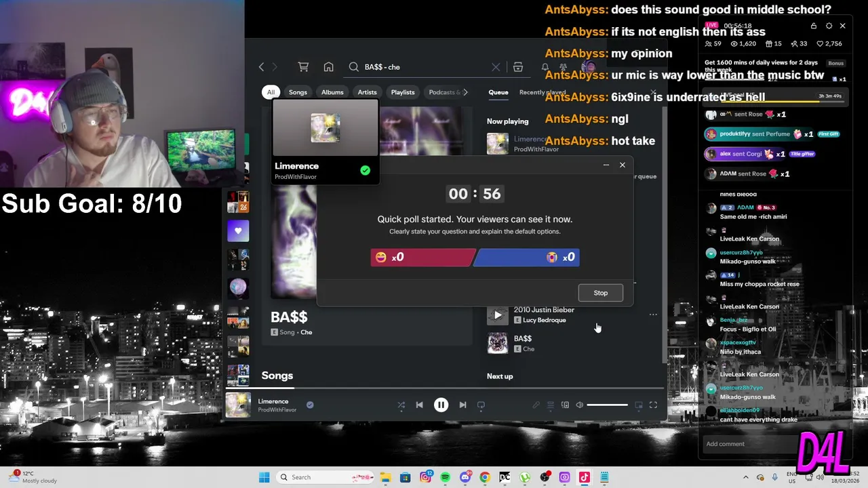Open the Limerence album art in player bar
Screen dimensions: 868x488
pos(238,405)
